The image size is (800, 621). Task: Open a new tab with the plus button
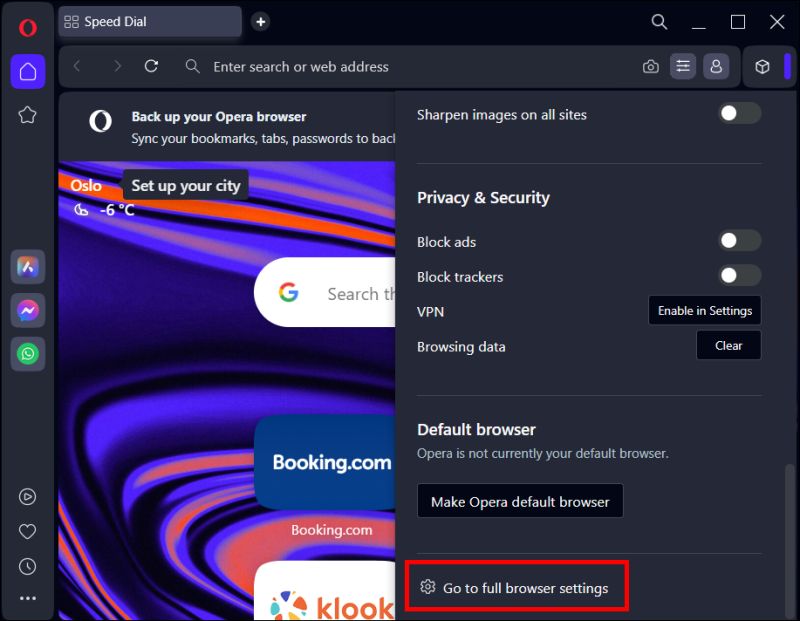pos(260,21)
